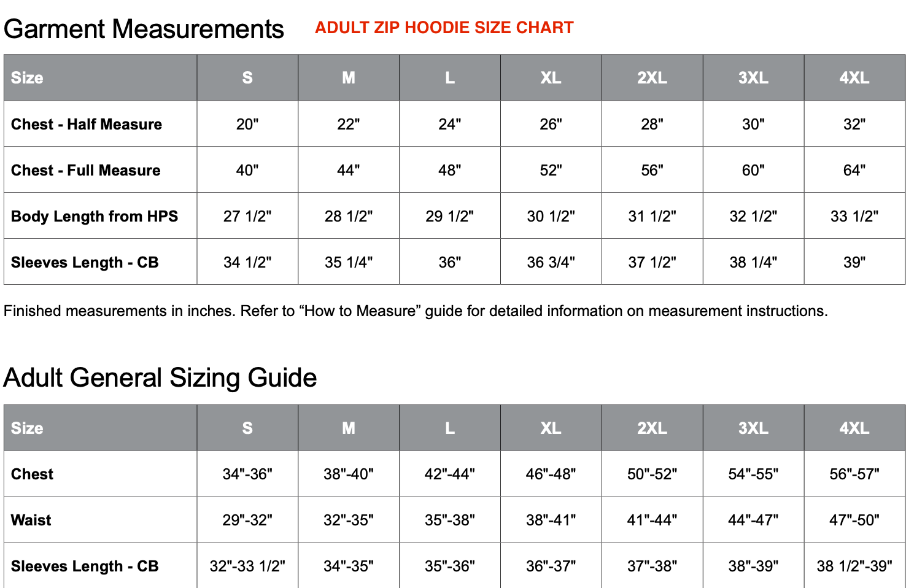
Task: Select the 41"-44" waist range cell
Action: click(652, 520)
